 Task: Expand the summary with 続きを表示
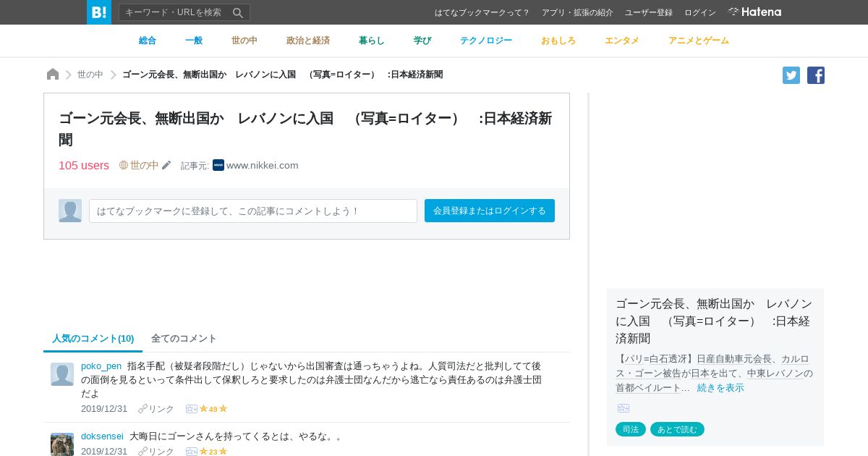720,388
